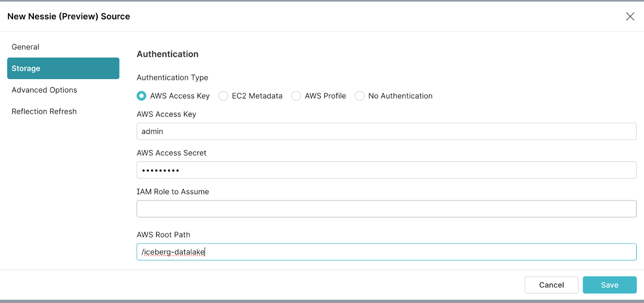Select the Storage tab

[x=63, y=68]
